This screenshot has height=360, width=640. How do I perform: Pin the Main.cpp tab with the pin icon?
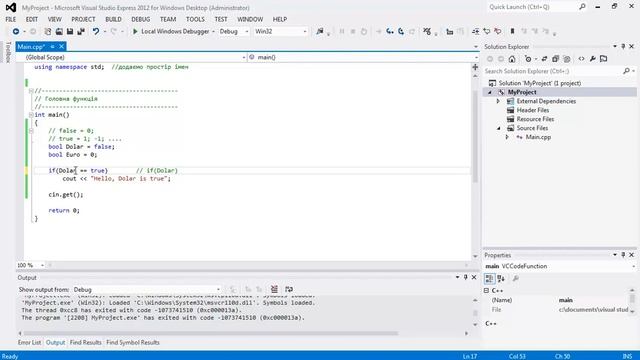click(x=52, y=47)
